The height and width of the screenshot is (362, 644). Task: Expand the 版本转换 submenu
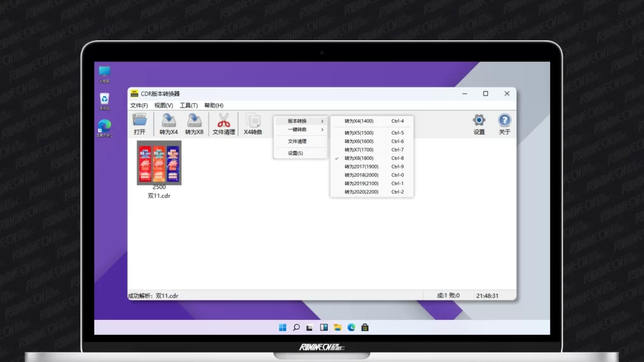click(297, 121)
